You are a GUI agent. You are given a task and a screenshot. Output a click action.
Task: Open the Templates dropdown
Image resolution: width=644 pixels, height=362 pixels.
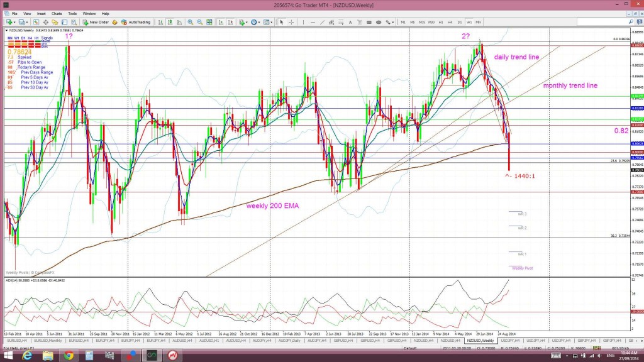[x=267, y=22]
